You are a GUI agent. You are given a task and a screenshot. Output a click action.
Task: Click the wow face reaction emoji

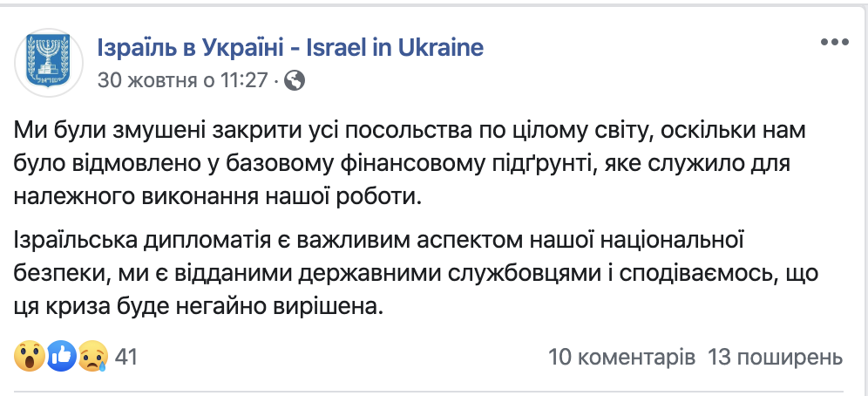(30, 357)
